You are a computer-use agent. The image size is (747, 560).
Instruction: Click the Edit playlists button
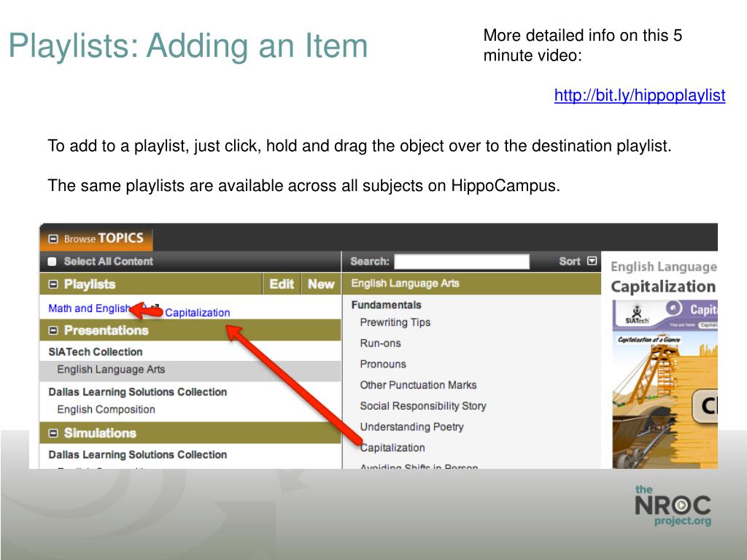click(282, 284)
